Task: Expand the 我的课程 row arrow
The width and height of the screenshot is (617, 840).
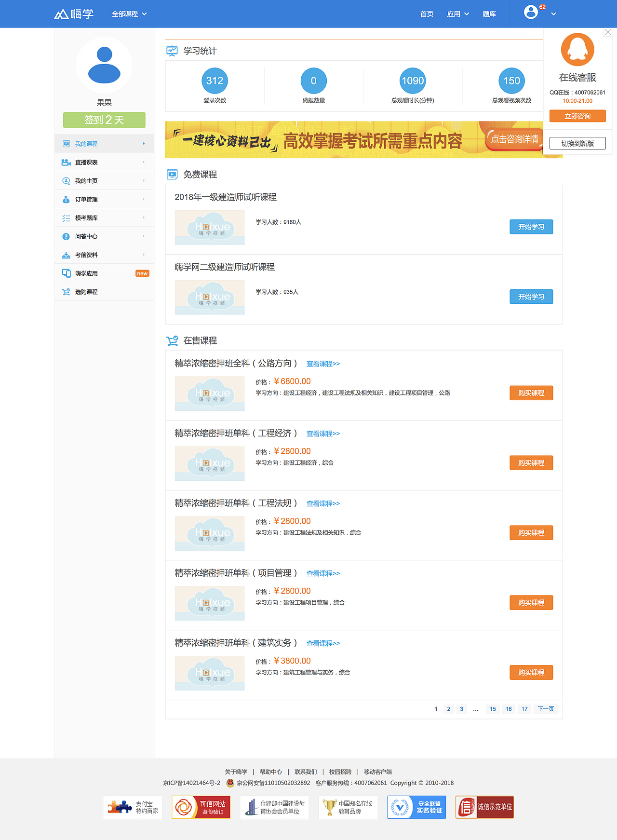Action: (x=144, y=143)
